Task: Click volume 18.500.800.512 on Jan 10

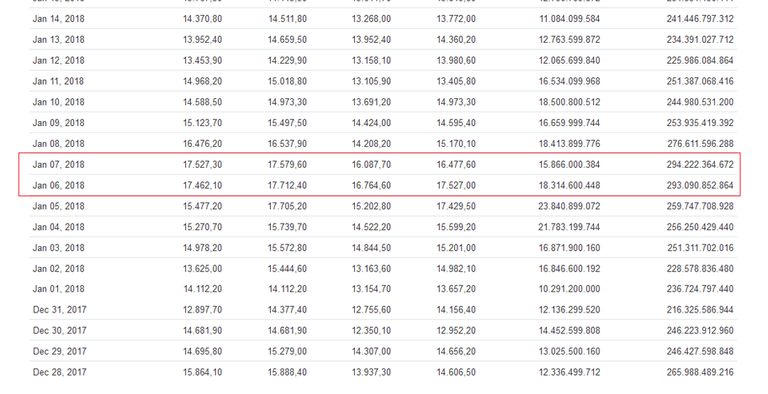Action: (569, 102)
